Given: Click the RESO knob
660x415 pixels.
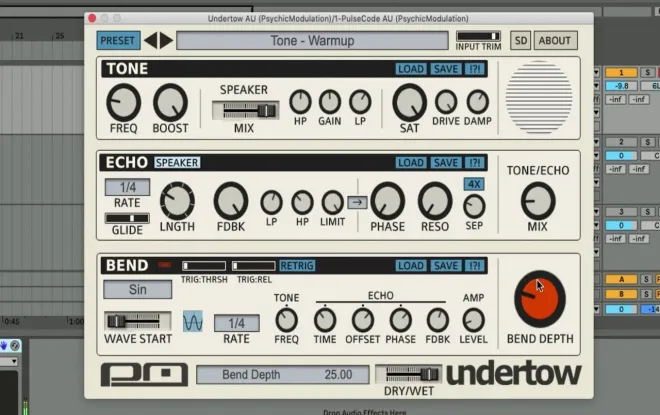Looking at the screenshot, I should [x=435, y=200].
